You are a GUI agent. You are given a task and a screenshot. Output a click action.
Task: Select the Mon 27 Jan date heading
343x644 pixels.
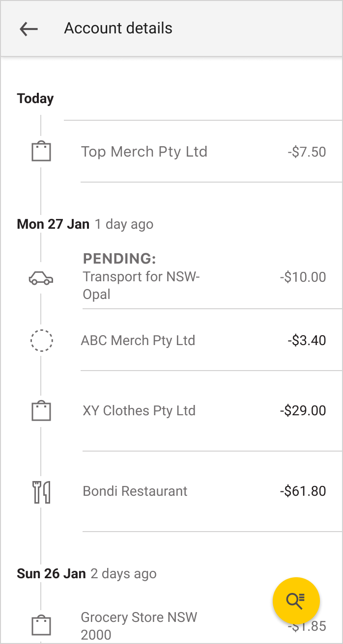click(53, 224)
